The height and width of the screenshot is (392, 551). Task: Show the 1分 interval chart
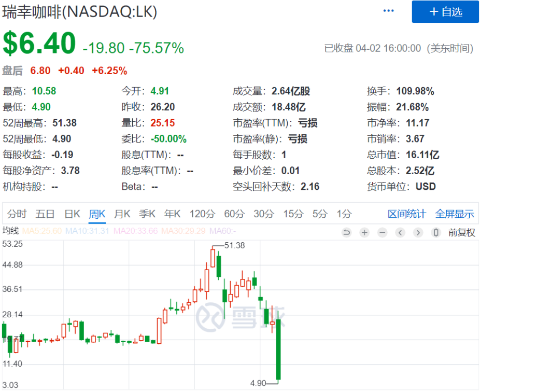(344, 214)
